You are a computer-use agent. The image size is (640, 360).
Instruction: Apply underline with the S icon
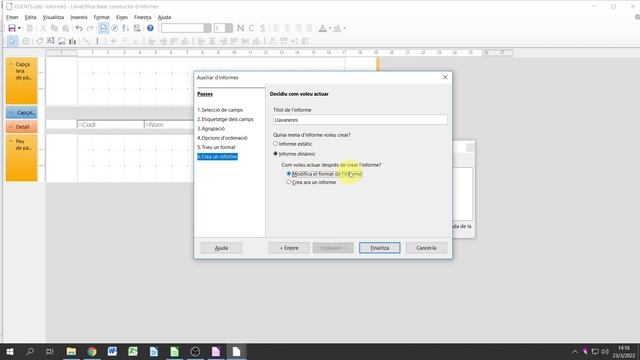tap(262, 28)
